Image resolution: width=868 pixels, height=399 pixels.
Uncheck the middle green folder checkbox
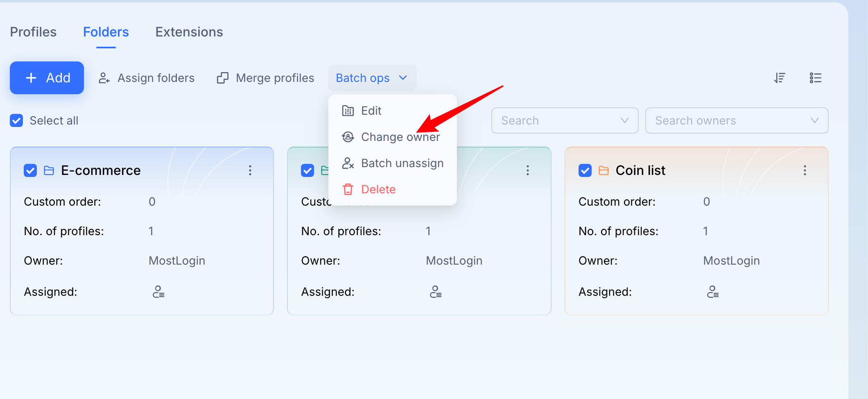coord(307,170)
